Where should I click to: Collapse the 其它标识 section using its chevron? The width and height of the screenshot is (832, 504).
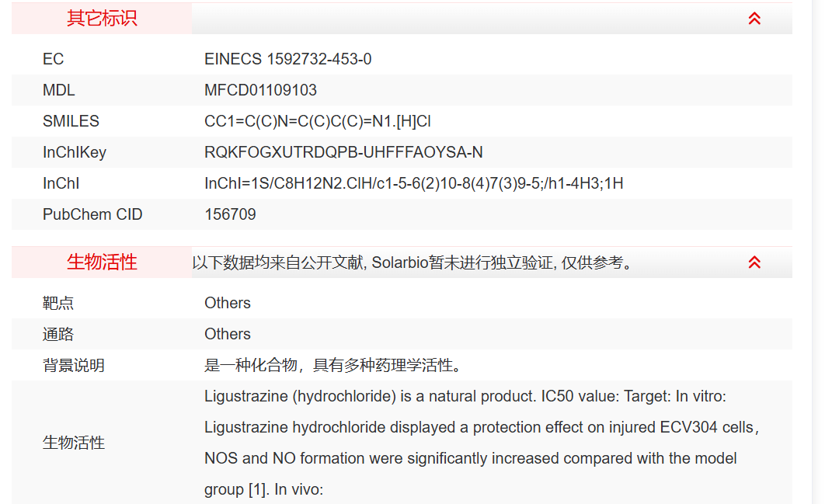click(x=754, y=19)
